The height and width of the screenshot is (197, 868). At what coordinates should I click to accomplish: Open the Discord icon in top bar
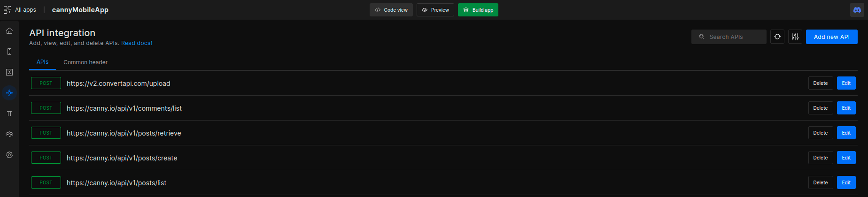[x=857, y=10]
